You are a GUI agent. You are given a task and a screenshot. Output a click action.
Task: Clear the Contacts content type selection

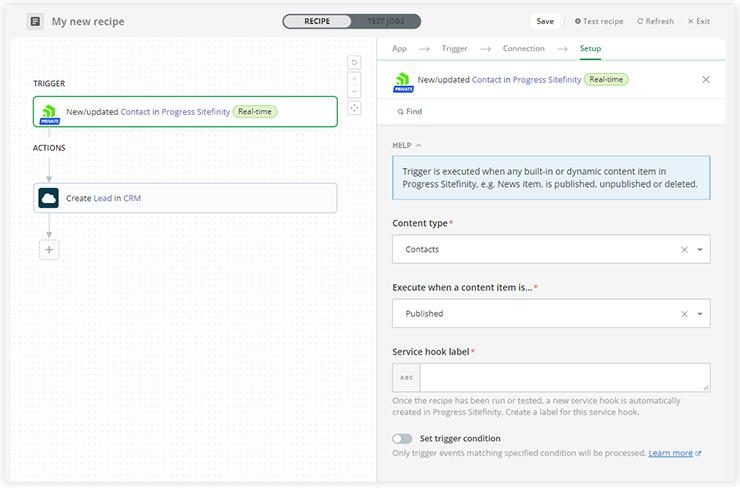tap(685, 250)
